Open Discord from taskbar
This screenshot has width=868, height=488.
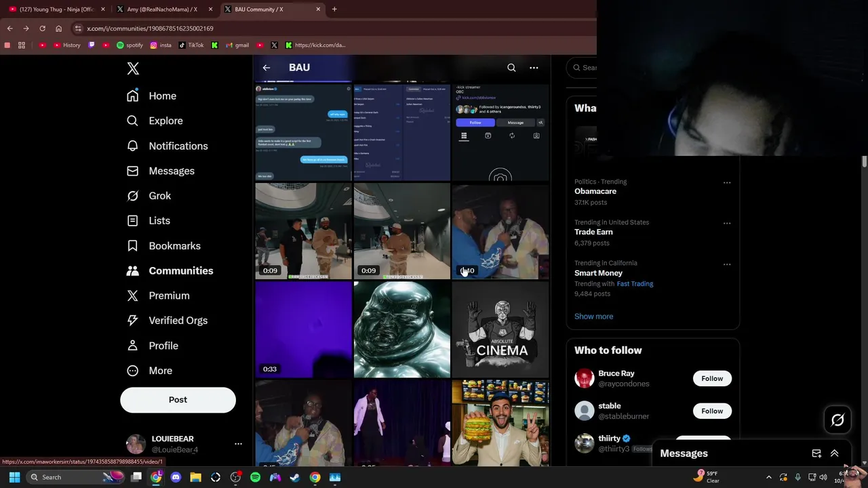point(176,477)
